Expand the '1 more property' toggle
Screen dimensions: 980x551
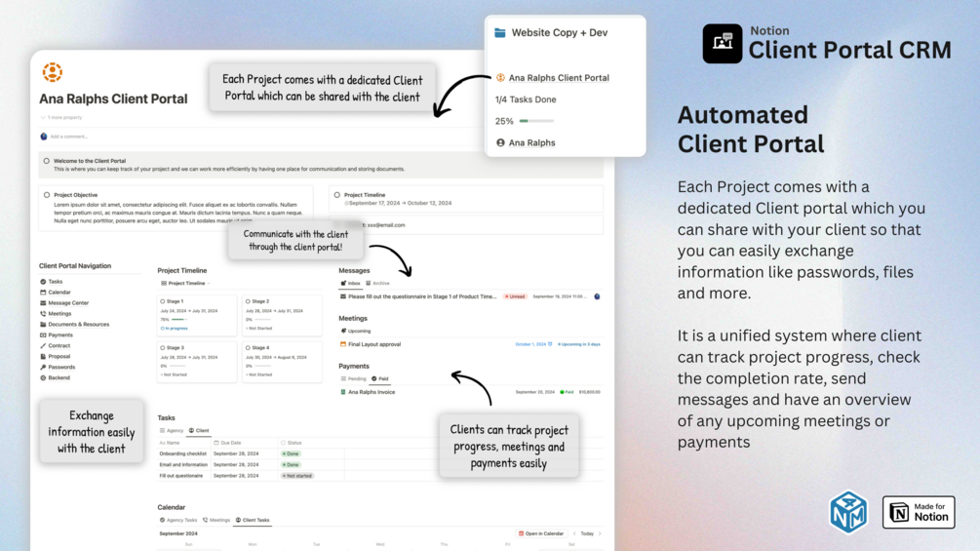(61, 117)
